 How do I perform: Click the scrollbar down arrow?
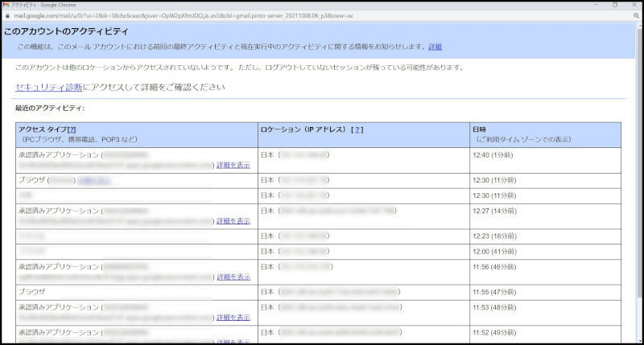(x=638, y=341)
